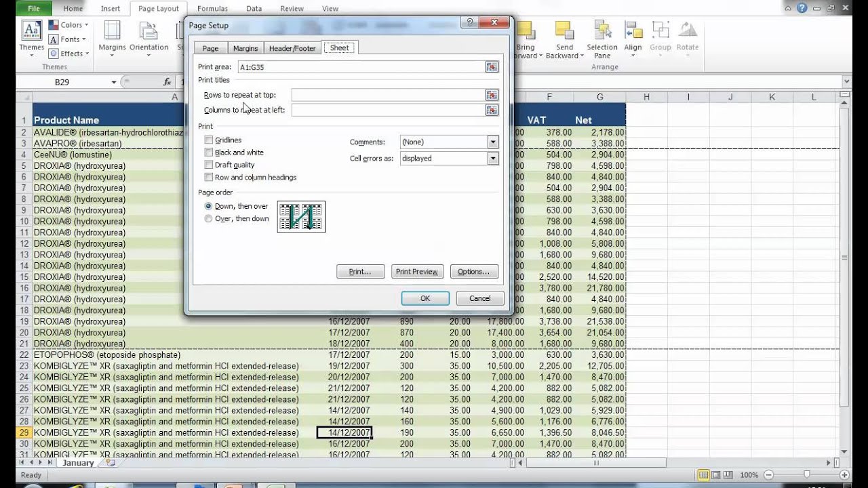This screenshot has height=488, width=868.
Task: Open the Align objects menu
Action: point(633,39)
